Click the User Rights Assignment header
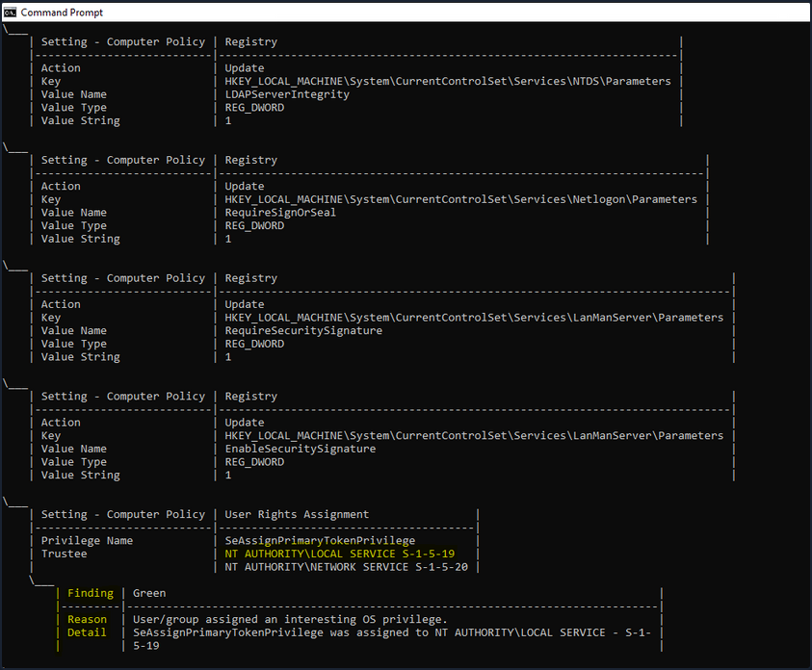Viewport: 812px width, 670px height. 297,514
